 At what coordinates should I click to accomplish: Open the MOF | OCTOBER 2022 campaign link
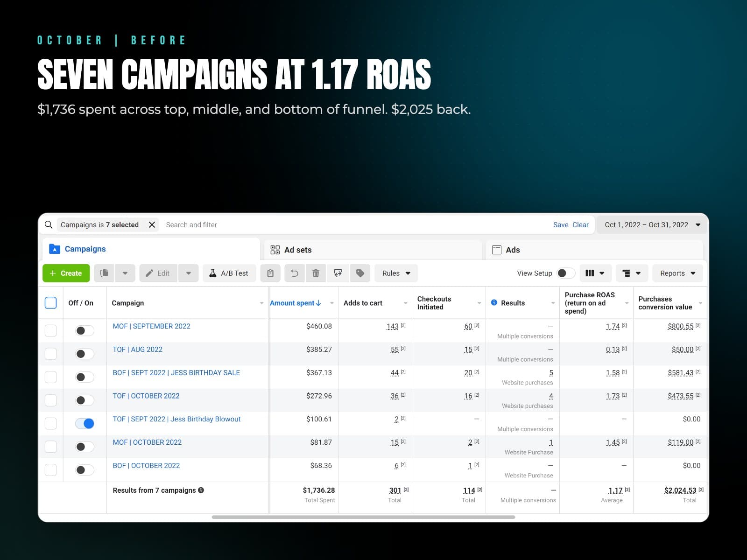tap(147, 442)
